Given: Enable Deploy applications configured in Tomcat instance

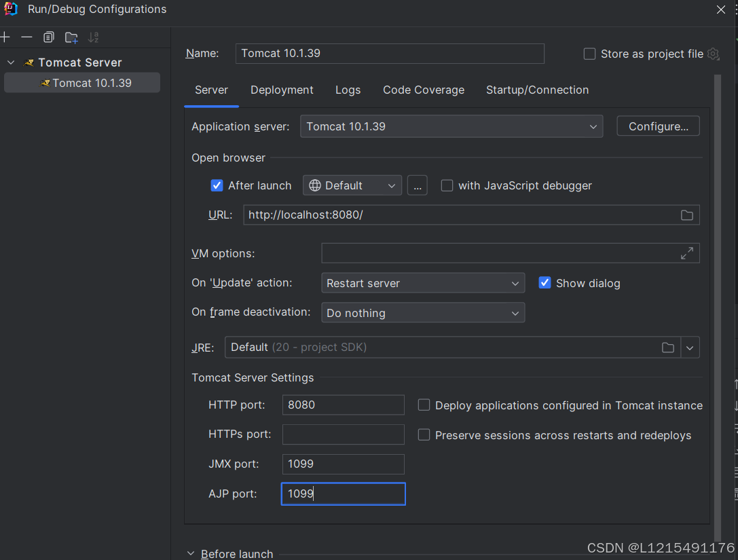Looking at the screenshot, I should [x=424, y=405].
